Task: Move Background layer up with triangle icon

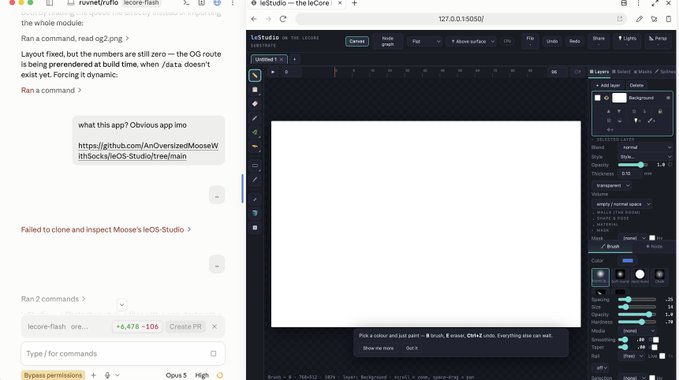Action: click(608, 111)
